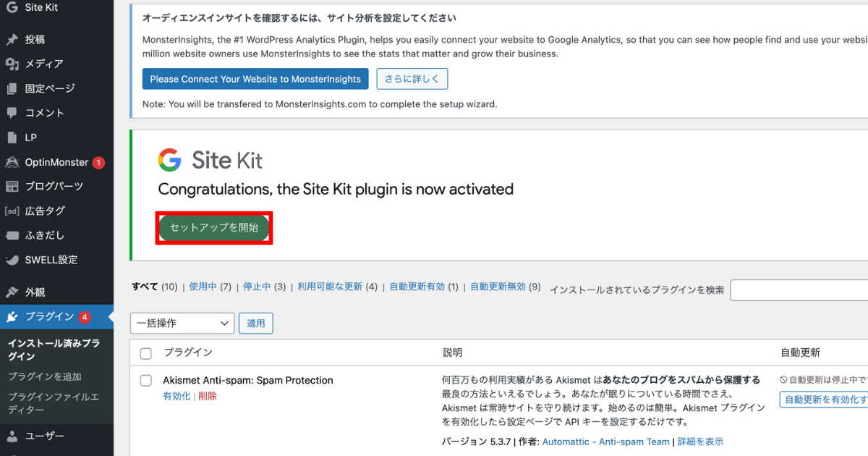Activate Akismet via 有効化 link
Viewport: 868px width, 456px height.
tap(176, 396)
